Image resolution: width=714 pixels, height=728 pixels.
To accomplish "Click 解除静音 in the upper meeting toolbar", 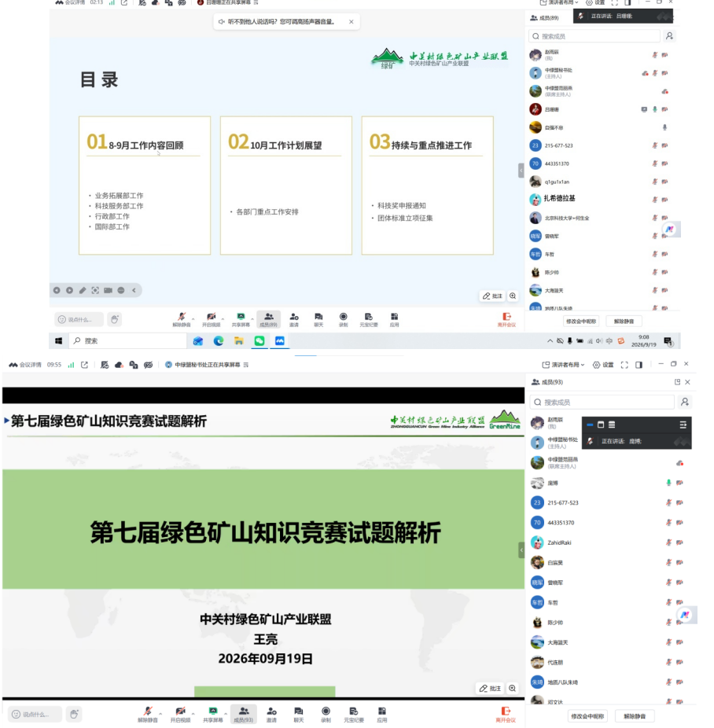I will [182, 319].
